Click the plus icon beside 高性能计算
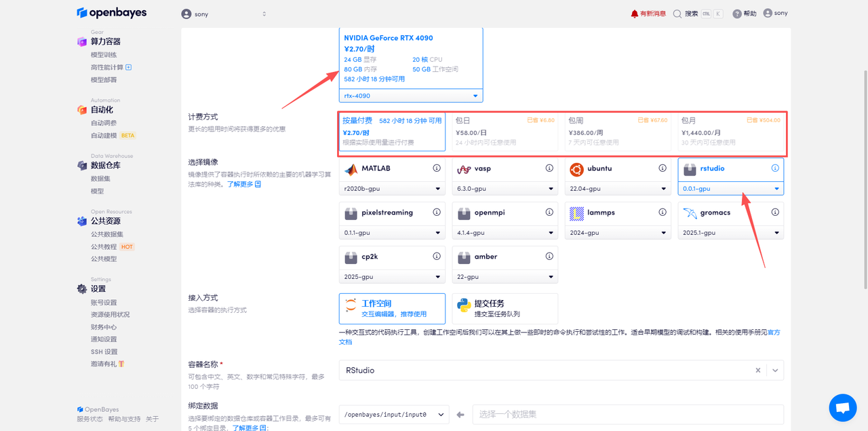This screenshot has width=868, height=431. click(129, 67)
